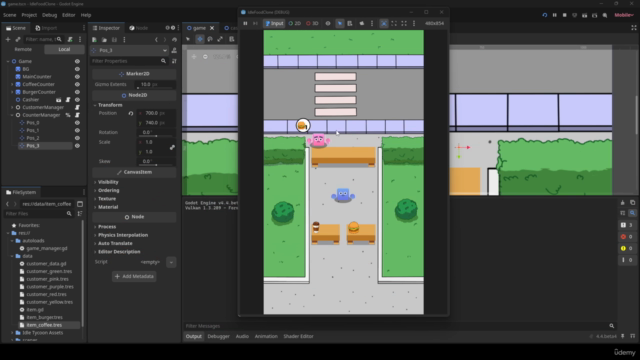The image size is (640, 360).
Task: Open CustomerManager's attached script icon
Action: click(77, 107)
